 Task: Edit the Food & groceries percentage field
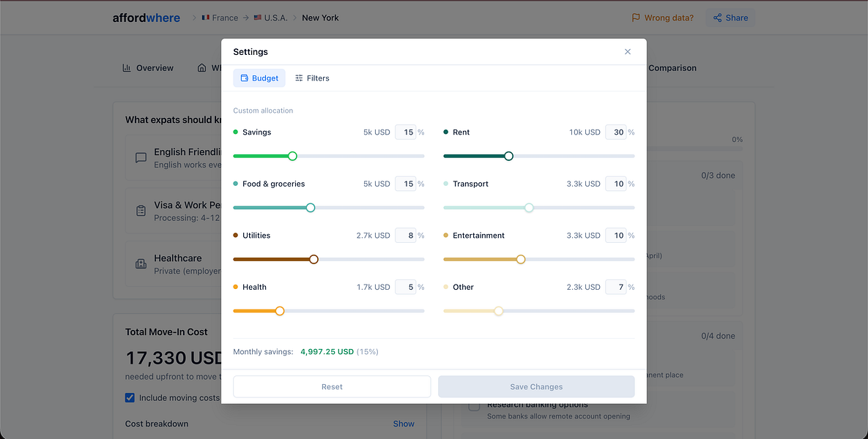tap(405, 184)
